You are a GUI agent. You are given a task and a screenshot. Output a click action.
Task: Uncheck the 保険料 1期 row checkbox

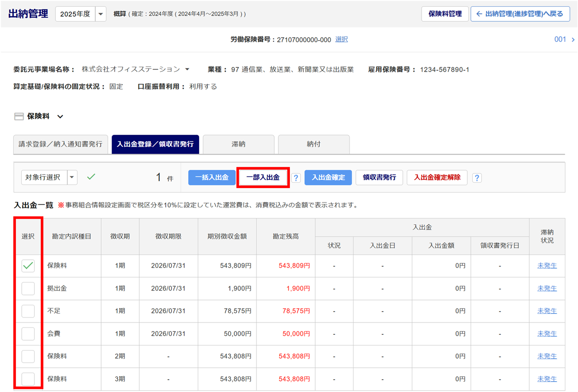click(28, 266)
